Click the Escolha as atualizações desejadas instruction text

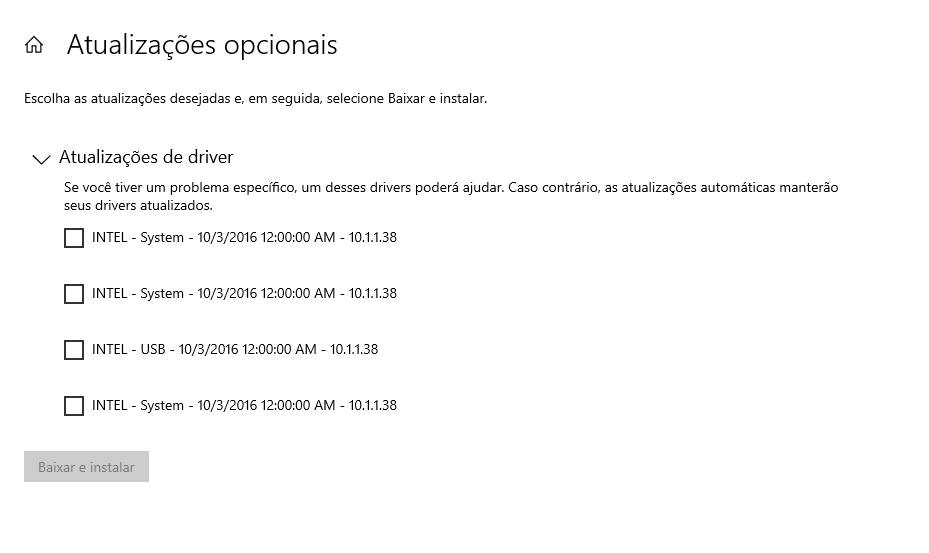[255, 98]
